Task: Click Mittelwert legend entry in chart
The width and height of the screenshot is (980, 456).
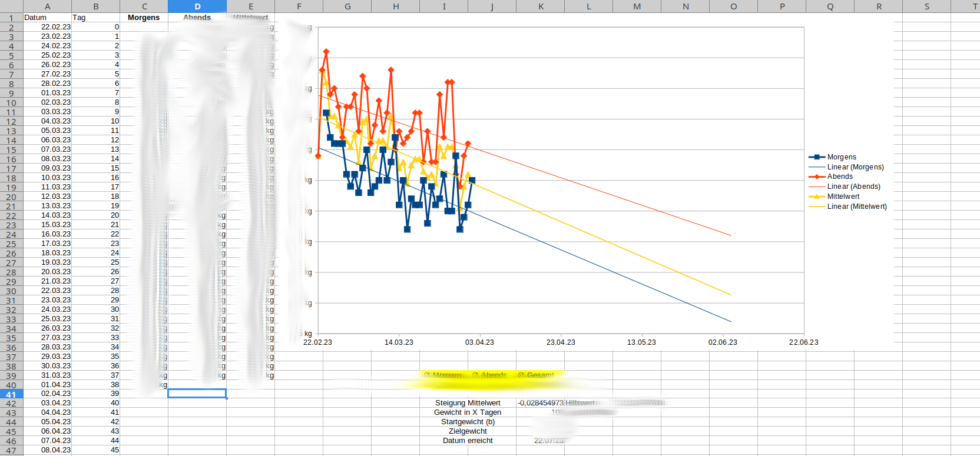Action: coord(834,197)
